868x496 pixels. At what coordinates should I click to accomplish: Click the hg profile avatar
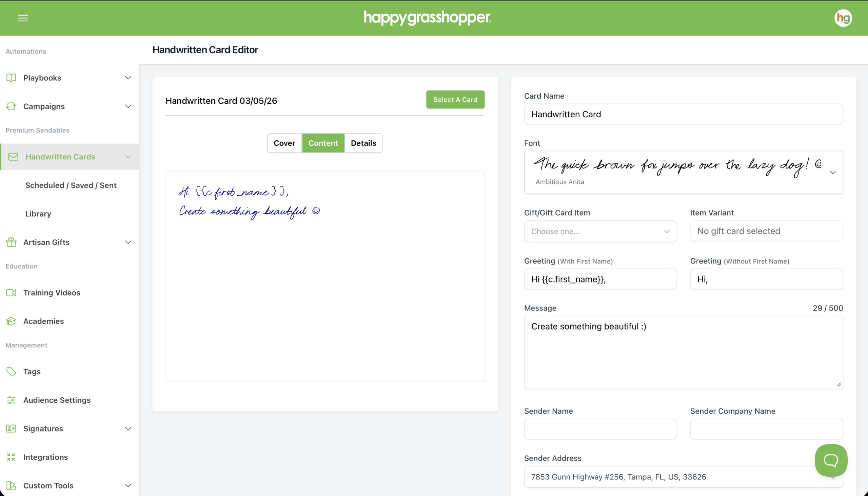[843, 18]
